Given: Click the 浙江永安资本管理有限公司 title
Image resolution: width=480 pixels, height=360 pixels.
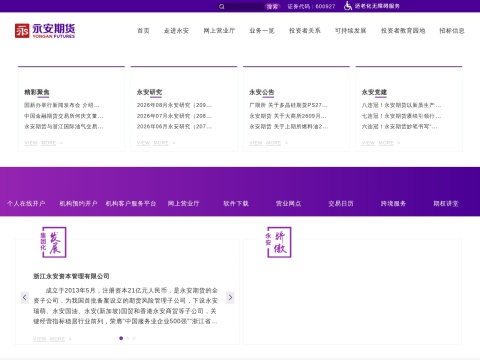Looking at the screenshot, I should coord(71,276).
